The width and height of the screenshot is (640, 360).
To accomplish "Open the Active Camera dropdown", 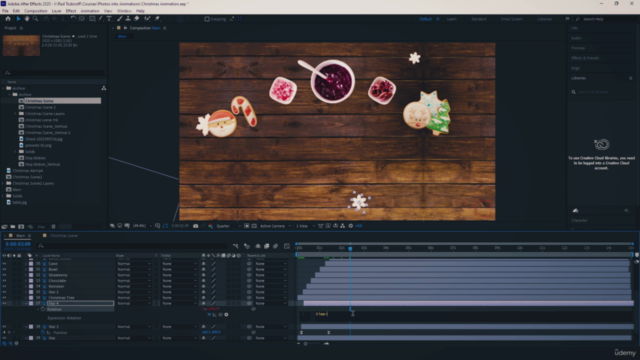I will 276,226.
